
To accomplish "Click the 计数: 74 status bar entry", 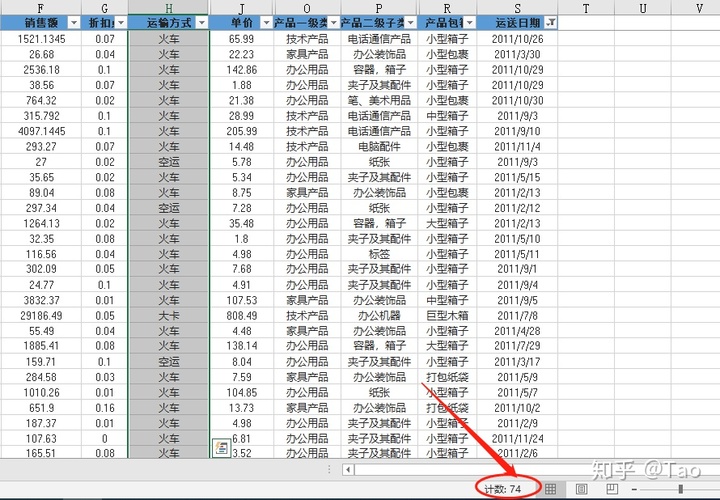I will tap(503, 489).
